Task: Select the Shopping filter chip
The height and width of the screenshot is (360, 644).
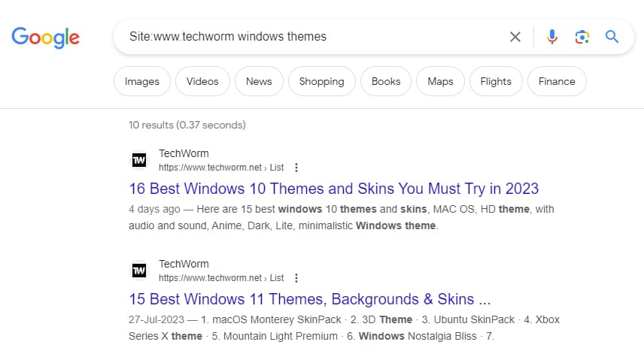Action: pyautogui.click(x=321, y=81)
